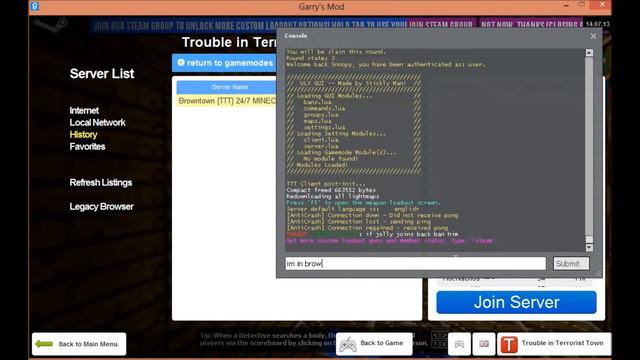Screen dimensions: 640x360
Task: Click the Steam logo in top-left corner
Action: (51, 25)
